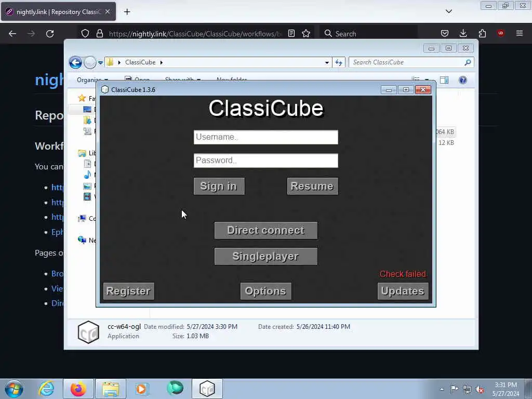Click ClassiCube breadcrumb in Explorer address bar
The width and height of the screenshot is (532, 399).
(140, 62)
